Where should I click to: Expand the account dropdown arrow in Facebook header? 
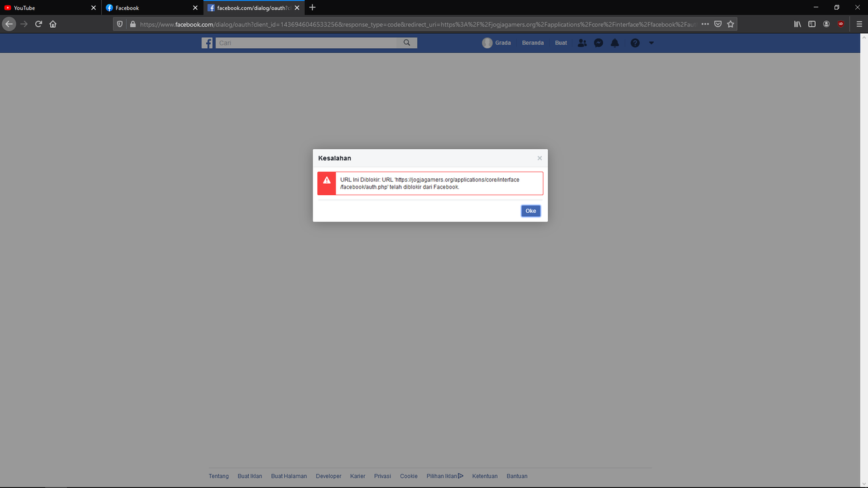click(651, 43)
